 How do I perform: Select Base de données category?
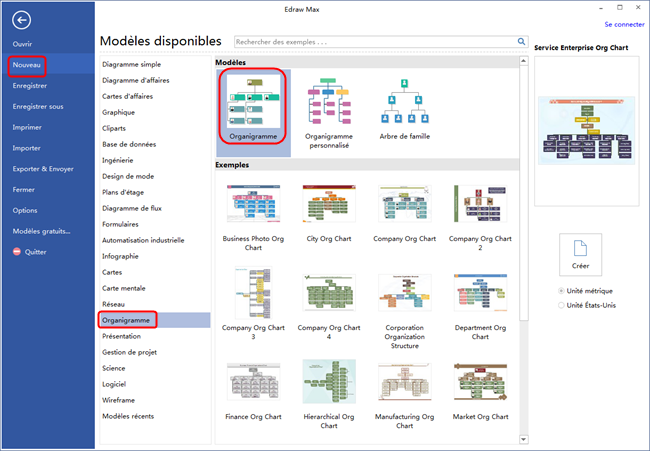[x=129, y=144]
